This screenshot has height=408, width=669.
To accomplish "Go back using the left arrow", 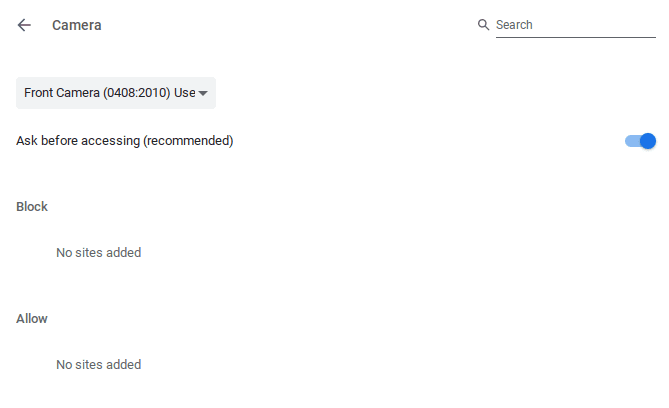I will coord(24,25).
